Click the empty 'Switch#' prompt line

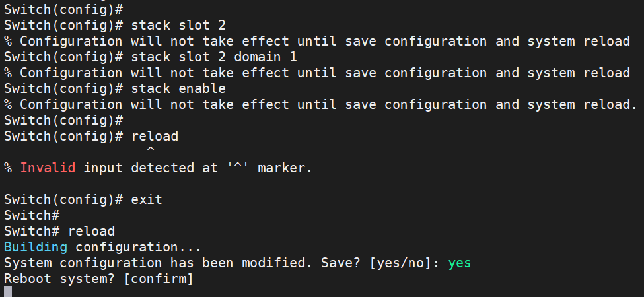coord(32,215)
